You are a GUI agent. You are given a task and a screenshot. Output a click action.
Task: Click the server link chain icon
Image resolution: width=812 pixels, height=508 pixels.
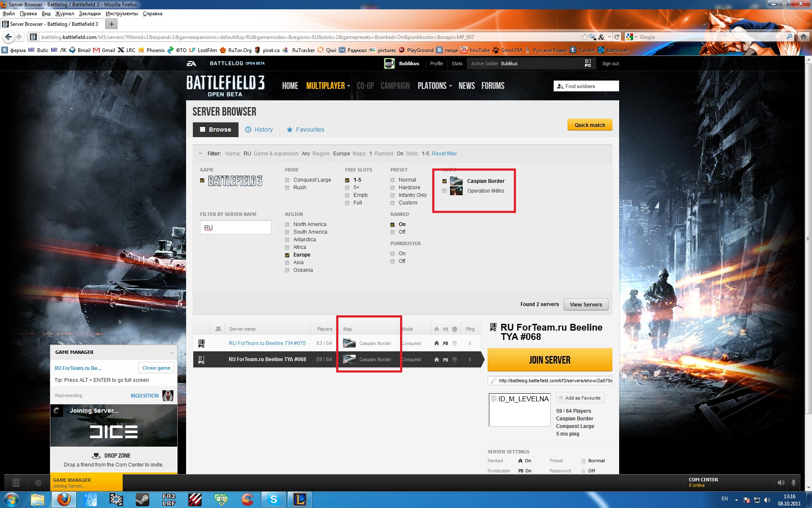pos(493,381)
